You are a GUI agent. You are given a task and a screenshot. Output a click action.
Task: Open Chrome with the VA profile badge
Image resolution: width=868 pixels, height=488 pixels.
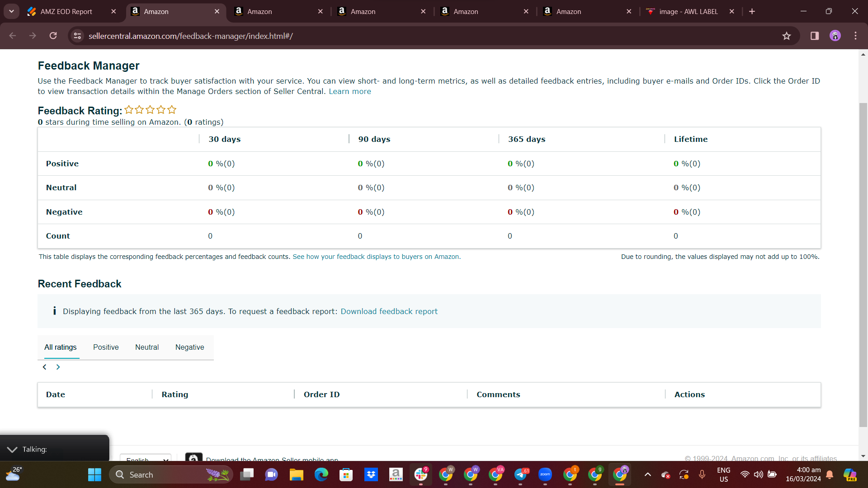pos(496,474)
